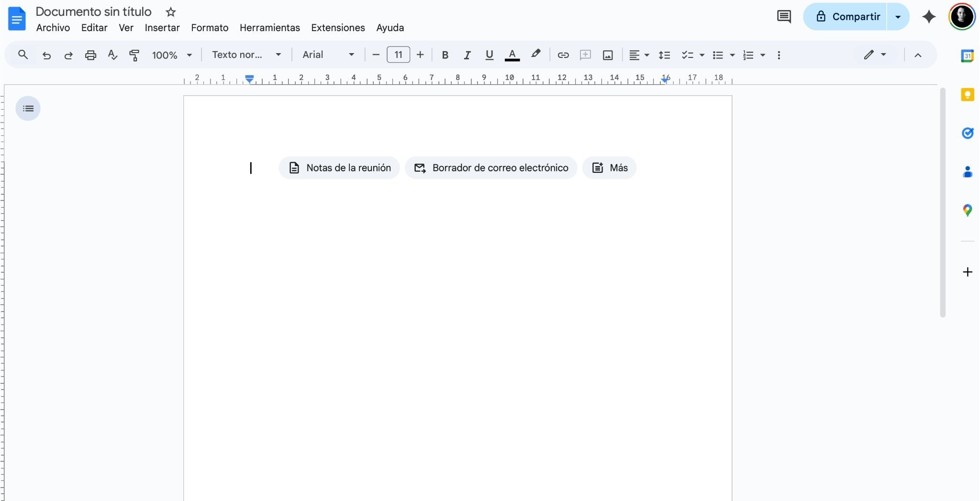Open Contacts side panel

tap(968, 172)
